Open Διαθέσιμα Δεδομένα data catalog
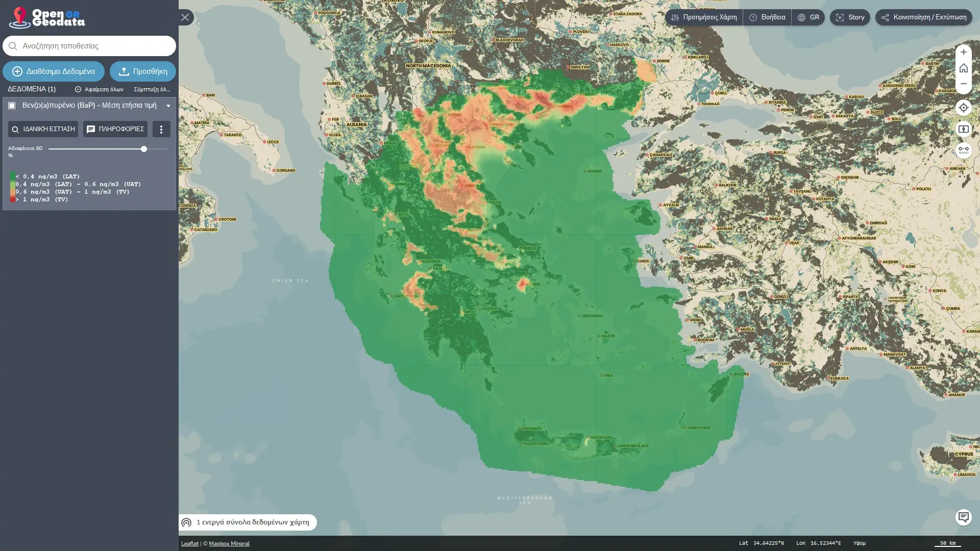Screen dimensions: 980x551 [x=54, y=71]
